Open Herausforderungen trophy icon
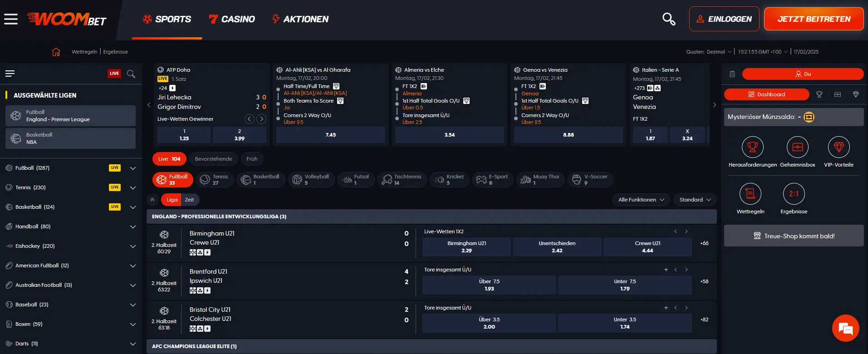 [x=753, y=147]
